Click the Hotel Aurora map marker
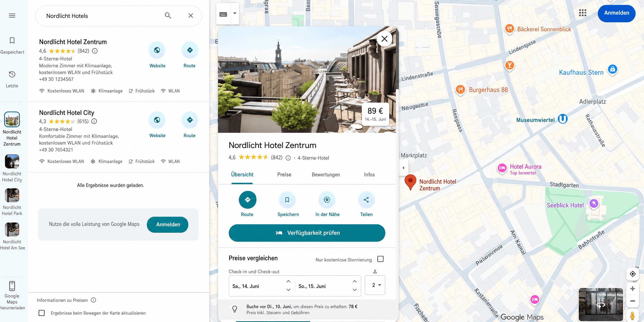 [x=502, y=168]
